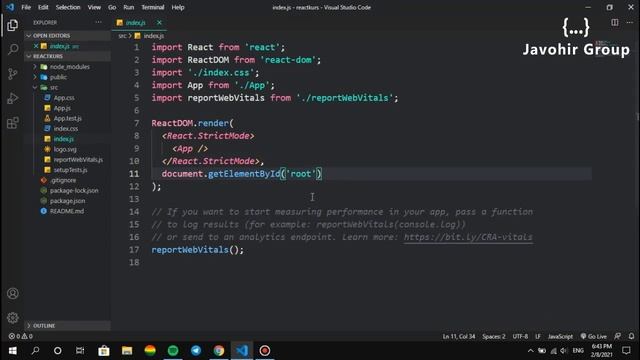Open Explorer panel ellipsis menu
The height and width of the screenshot is (360, 640).
(98, 22)
